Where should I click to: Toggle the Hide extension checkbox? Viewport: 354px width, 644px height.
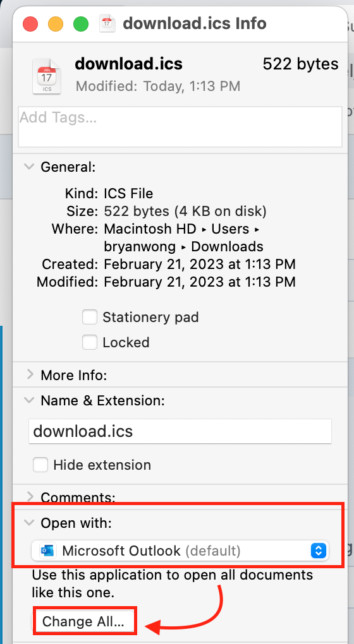click(40, 465)
